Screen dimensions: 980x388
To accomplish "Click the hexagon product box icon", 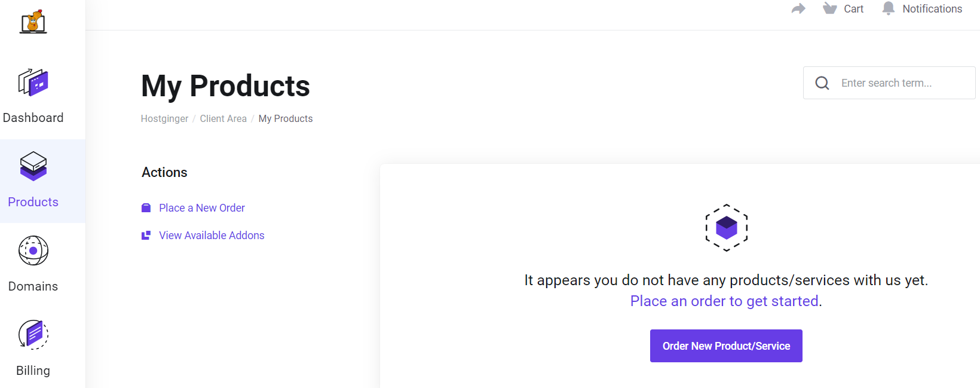I will pyautogui.click(x=727, y=228).
